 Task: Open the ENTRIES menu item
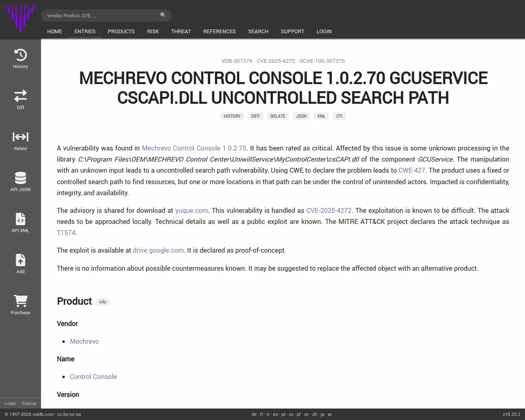85,31
